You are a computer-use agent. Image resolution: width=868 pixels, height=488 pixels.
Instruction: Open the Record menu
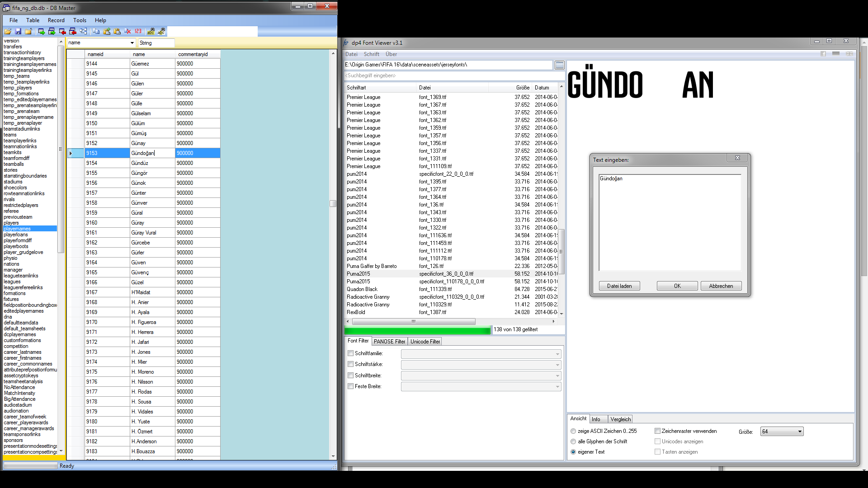pyautogui.click(x=56, y=20)
